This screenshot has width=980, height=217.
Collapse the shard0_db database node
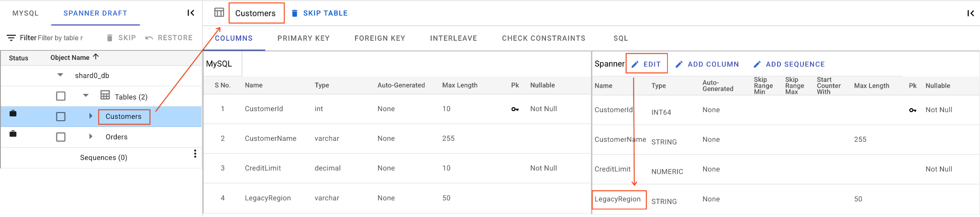60,75
